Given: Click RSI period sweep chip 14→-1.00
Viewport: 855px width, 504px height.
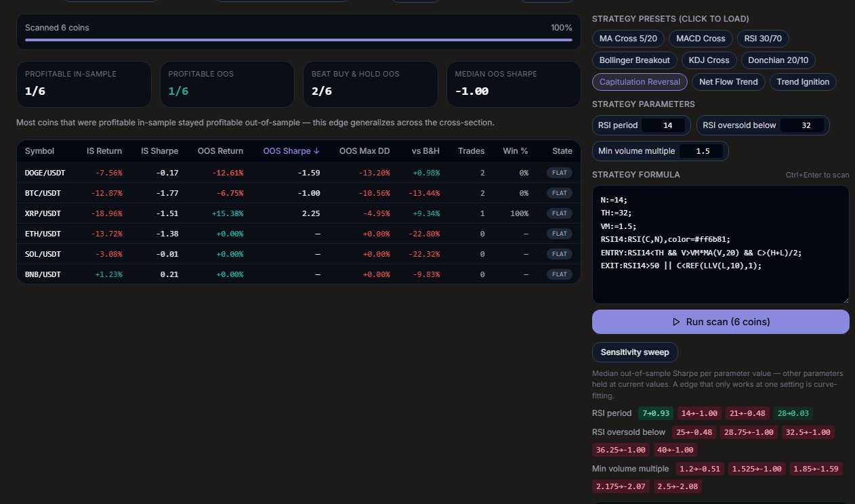Looking at the screenshot, I should point(700,413).
